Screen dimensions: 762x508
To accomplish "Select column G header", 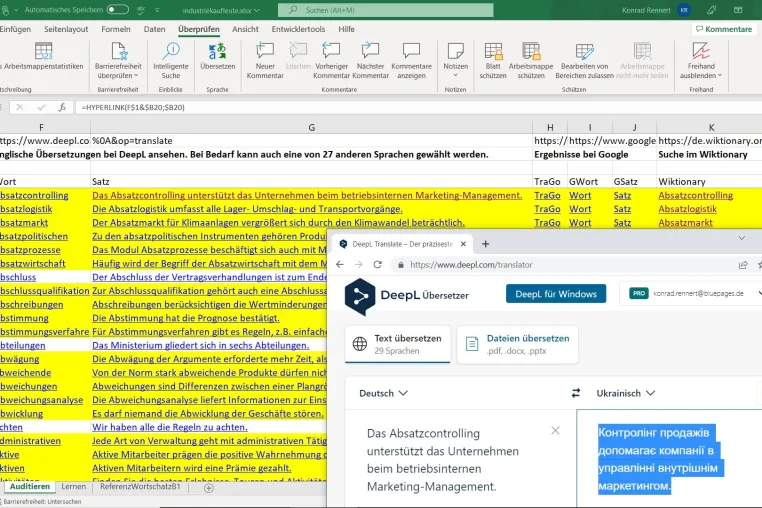I will pos(312,127).
